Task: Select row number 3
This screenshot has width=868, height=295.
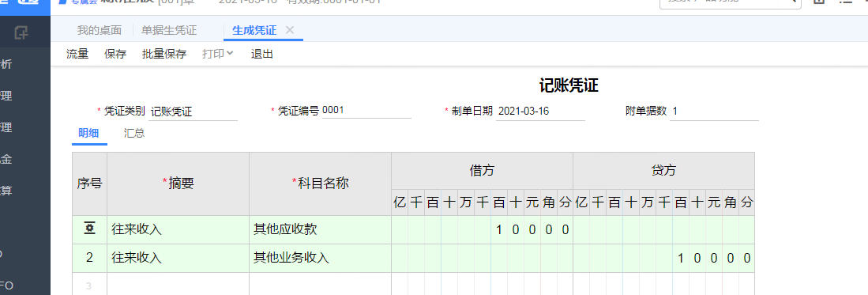Action: [x=89, y=286]
